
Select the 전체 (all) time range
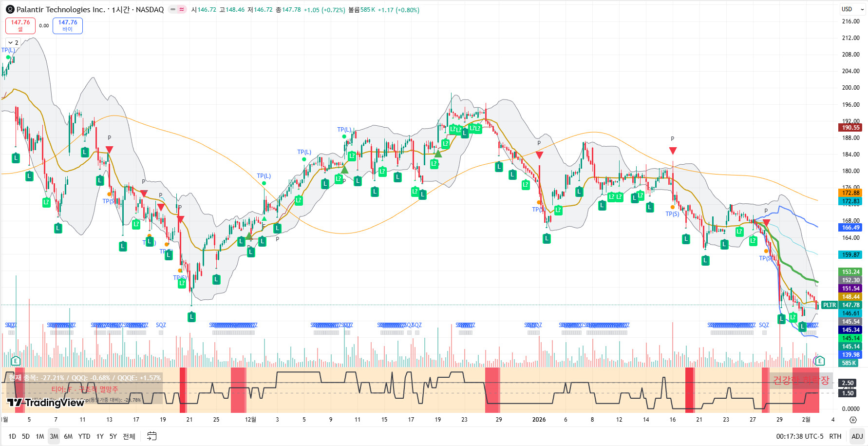[129, 436]
